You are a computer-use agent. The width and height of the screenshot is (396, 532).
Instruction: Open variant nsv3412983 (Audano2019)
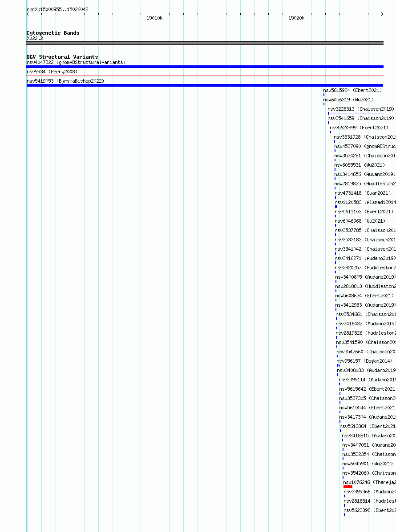tap(366, 305)
